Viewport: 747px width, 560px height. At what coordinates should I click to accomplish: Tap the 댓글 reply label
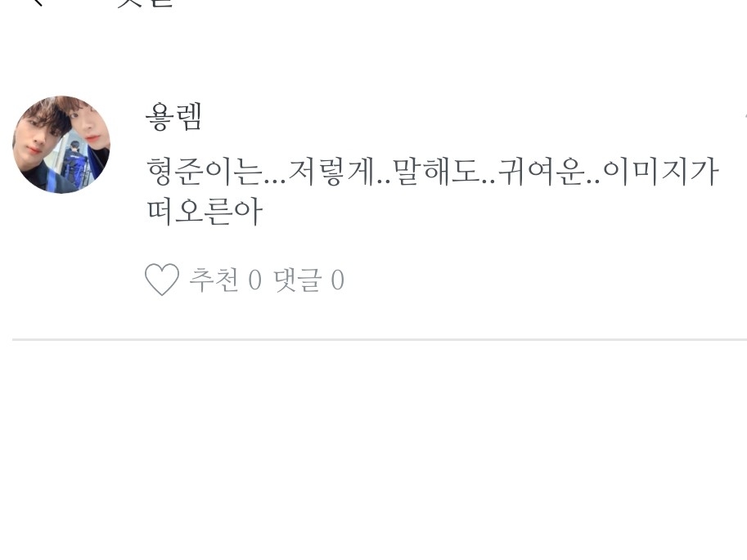[297, 279]
